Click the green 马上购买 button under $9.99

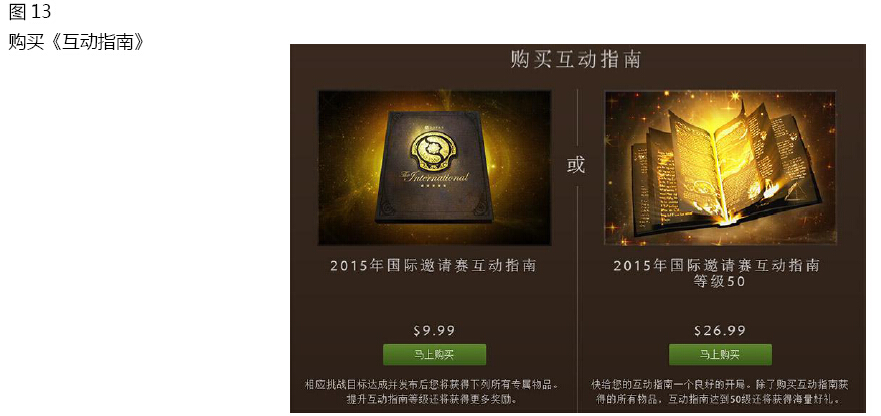click(434, 355)
